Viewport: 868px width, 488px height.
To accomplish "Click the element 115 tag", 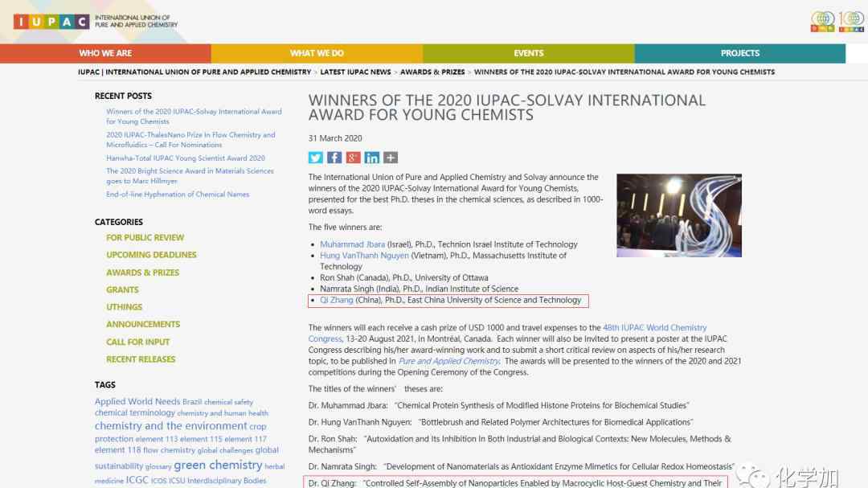I will click(201, 439).
